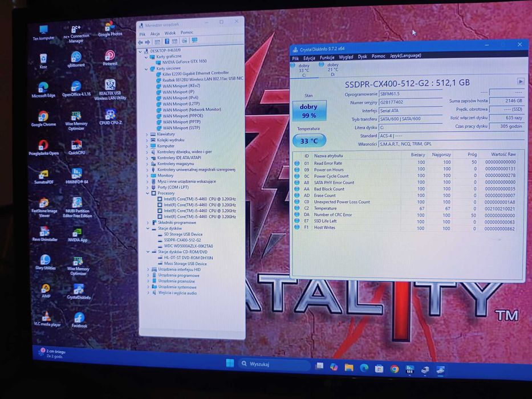
Task: Open Pinterest desktop shortcut
Action: point(110,58)
